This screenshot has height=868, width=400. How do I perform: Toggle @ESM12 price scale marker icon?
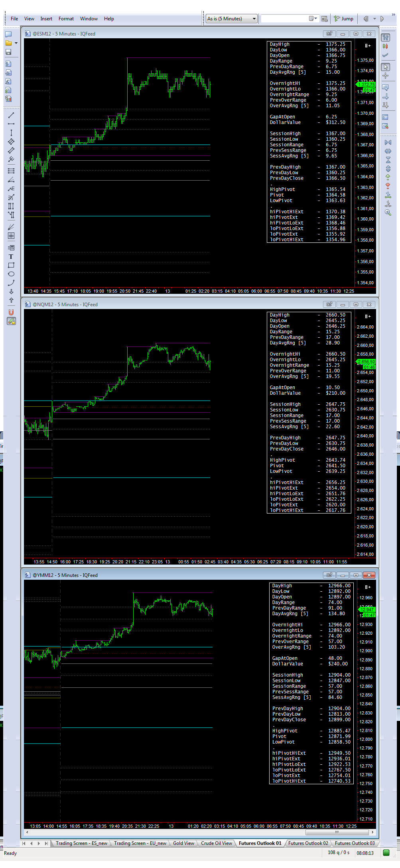point(368,45)
